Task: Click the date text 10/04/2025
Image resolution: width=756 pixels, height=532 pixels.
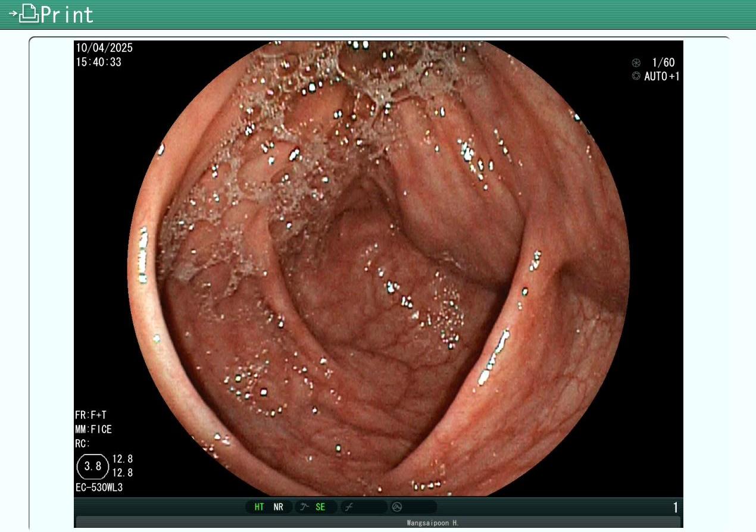Action: click(x=104, y=48)
